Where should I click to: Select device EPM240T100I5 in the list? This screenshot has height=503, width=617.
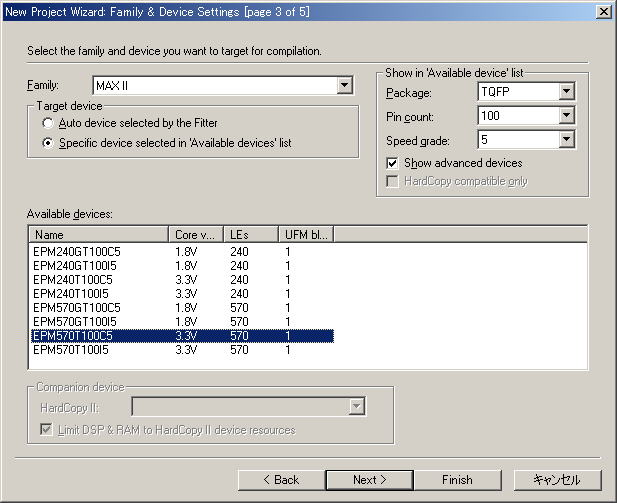(x=182, y=294)
